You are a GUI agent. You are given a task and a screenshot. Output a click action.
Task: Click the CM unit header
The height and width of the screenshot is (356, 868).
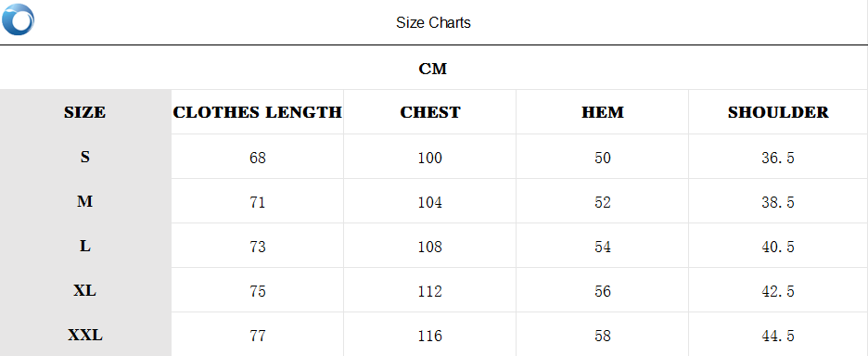click(433, 70)
